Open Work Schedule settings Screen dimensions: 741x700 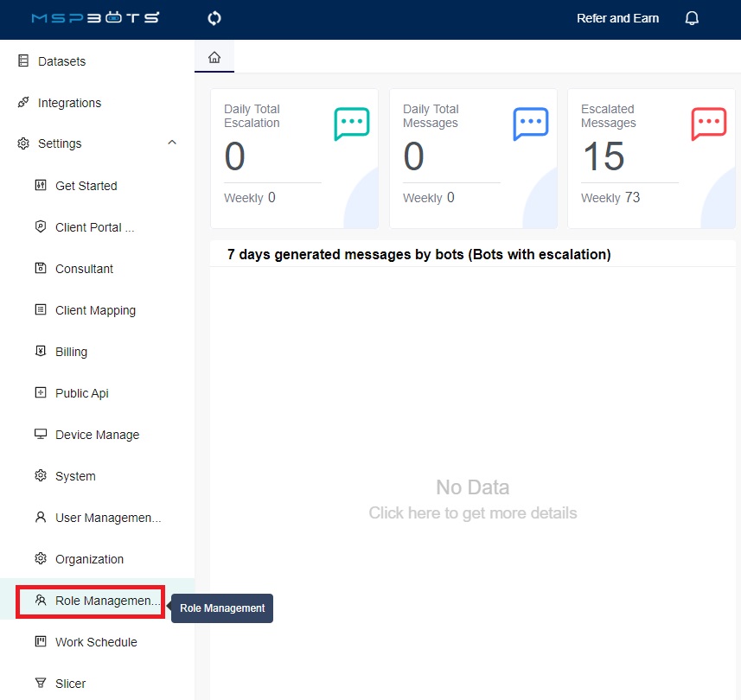click(96, 642)
